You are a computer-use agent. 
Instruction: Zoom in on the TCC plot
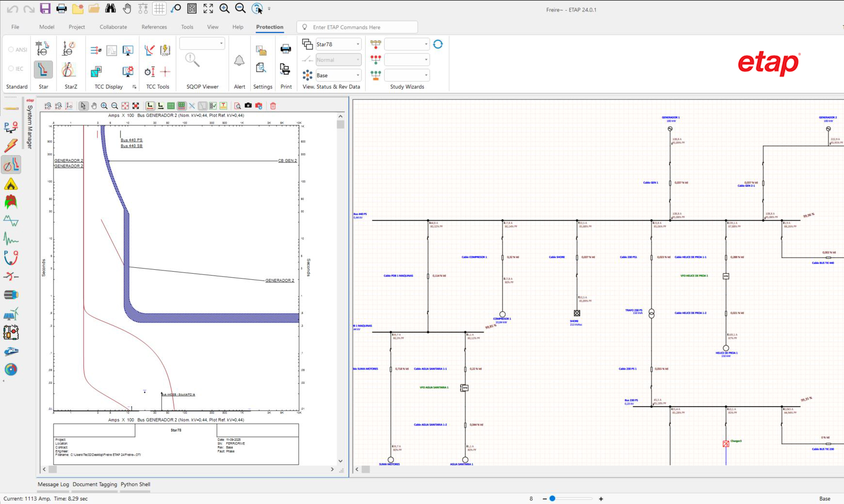coord(104,105)
